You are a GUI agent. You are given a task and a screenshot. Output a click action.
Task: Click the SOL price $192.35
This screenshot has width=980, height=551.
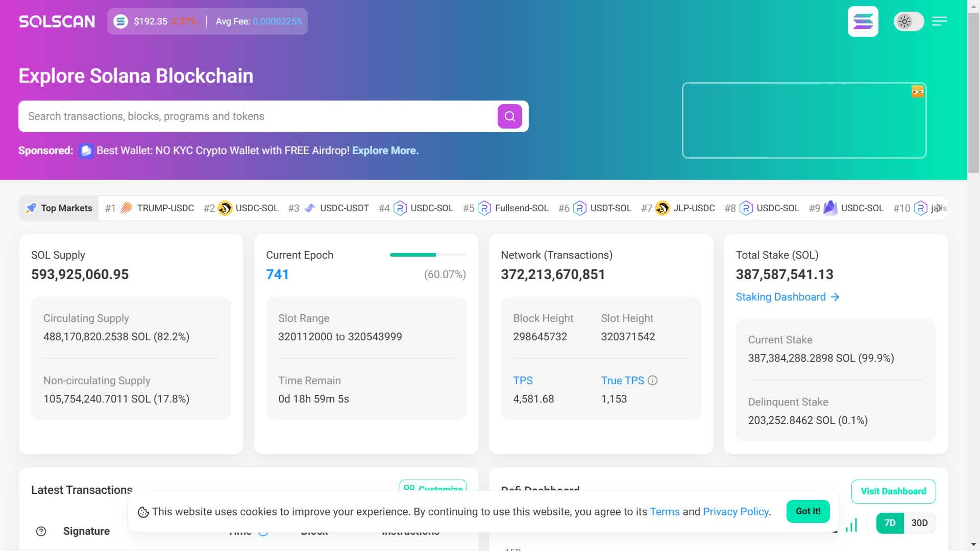(x=151, y=21)
